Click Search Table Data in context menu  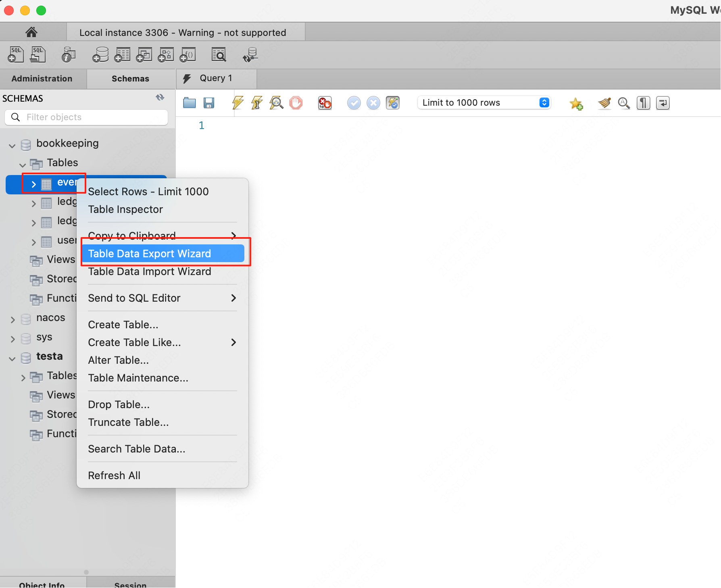coord(136,449)
